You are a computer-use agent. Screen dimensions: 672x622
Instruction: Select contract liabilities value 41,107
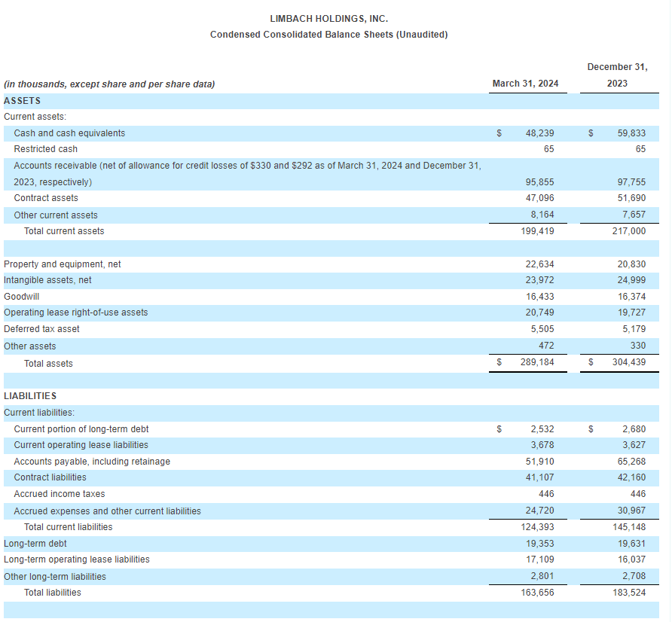pyautogui.click(x=539, y=477)
